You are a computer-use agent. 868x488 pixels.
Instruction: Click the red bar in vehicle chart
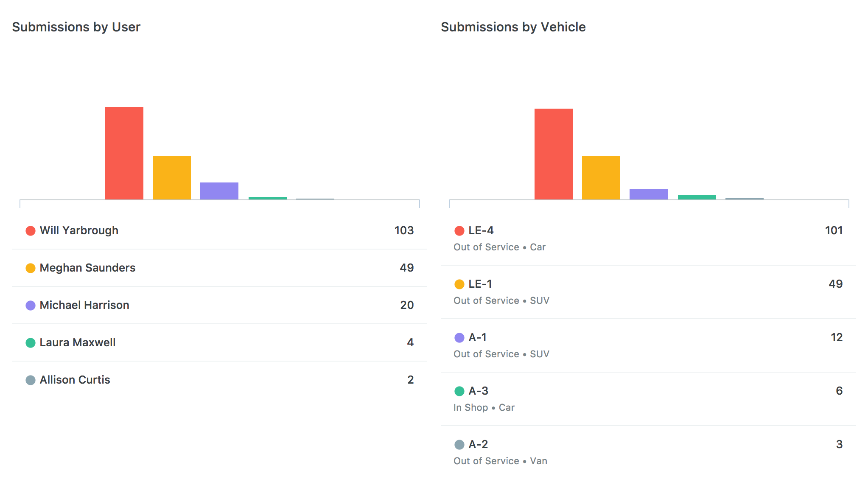point(554,154)
